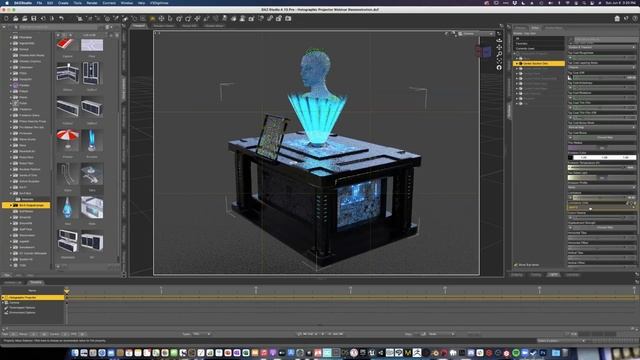Open the viewport camera selection dropdown
The width and height of the screenshot is (640, 360).
click(x=476, y=34)
